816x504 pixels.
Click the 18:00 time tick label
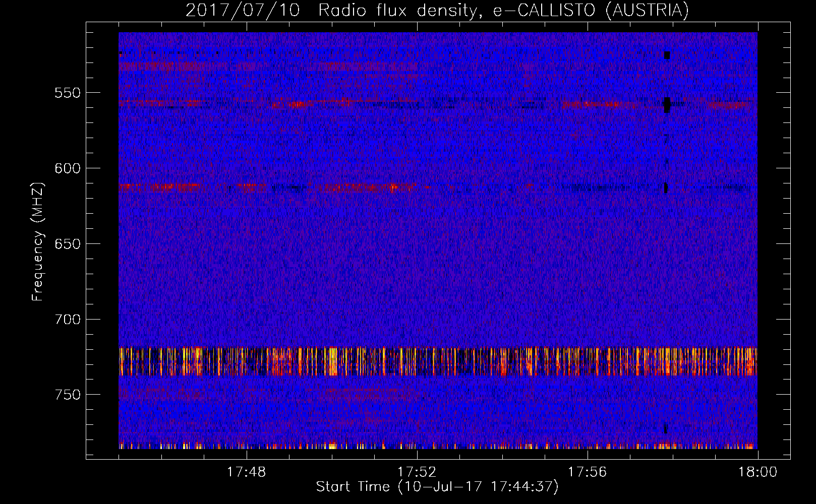[x=758, y=472]
